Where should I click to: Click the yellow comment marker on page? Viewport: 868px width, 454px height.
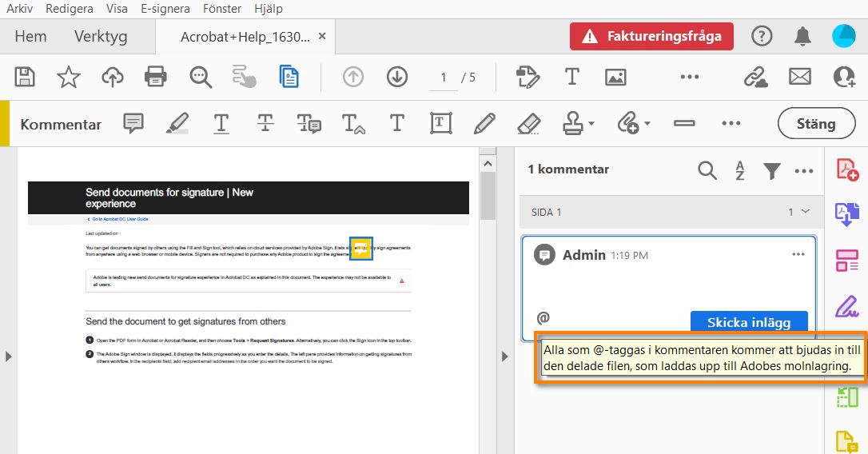point(361,249)
